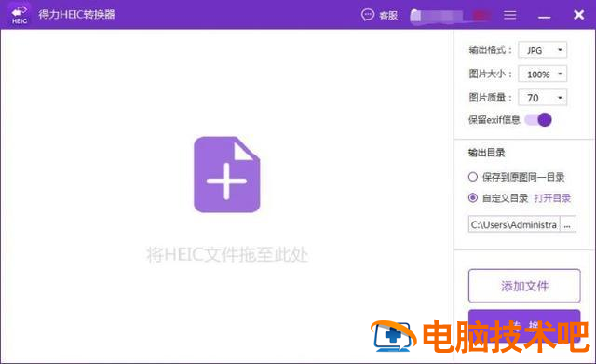
Task: Open the image size 100% dropdown
Action: [542, 74]
